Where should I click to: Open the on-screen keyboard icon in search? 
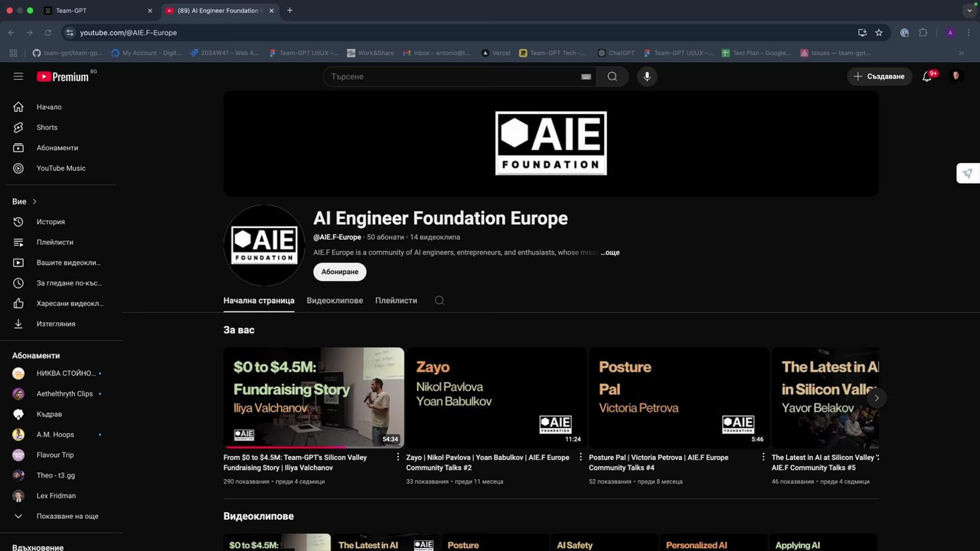coord(586,77)
